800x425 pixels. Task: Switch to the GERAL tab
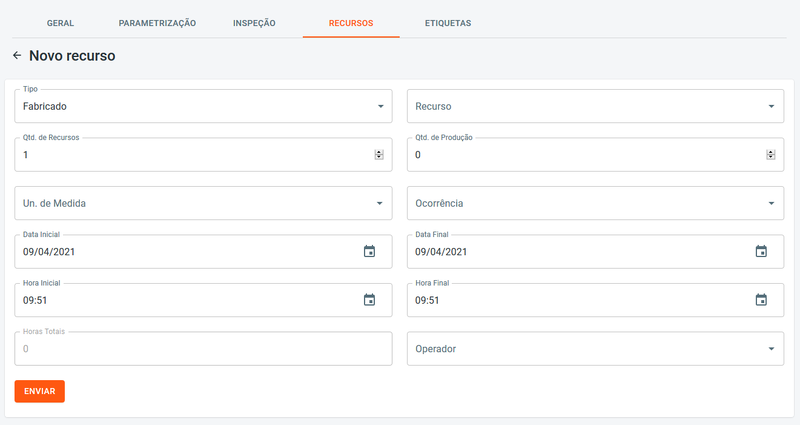(60, 23)
